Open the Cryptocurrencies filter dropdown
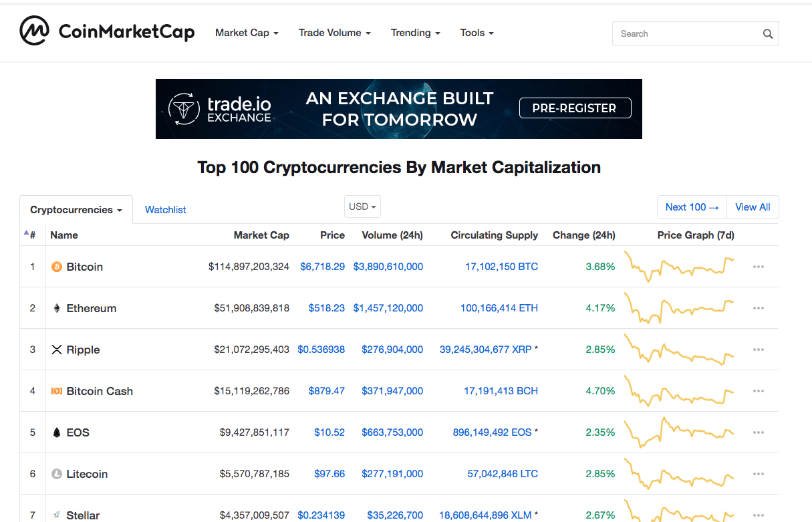Screen dimensions: 812x522 click(x=76, y=209)
